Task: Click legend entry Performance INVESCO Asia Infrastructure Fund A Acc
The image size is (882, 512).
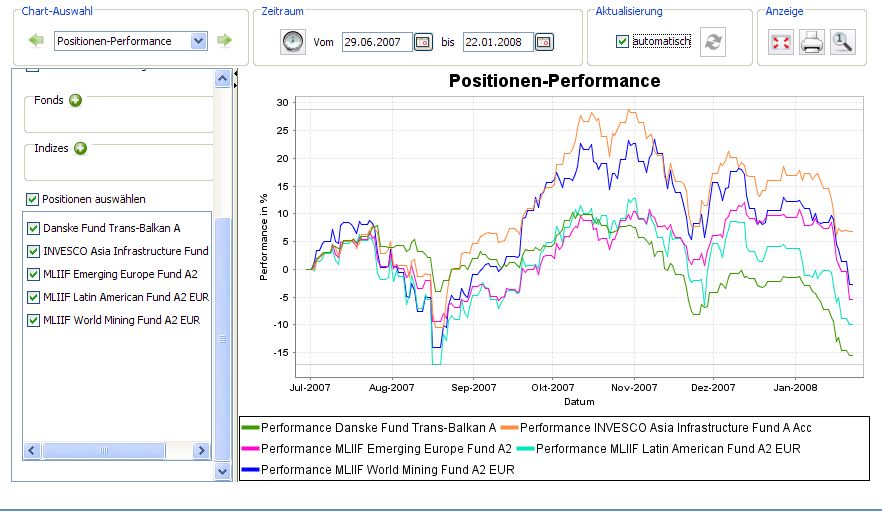Action: coord(656,428)
